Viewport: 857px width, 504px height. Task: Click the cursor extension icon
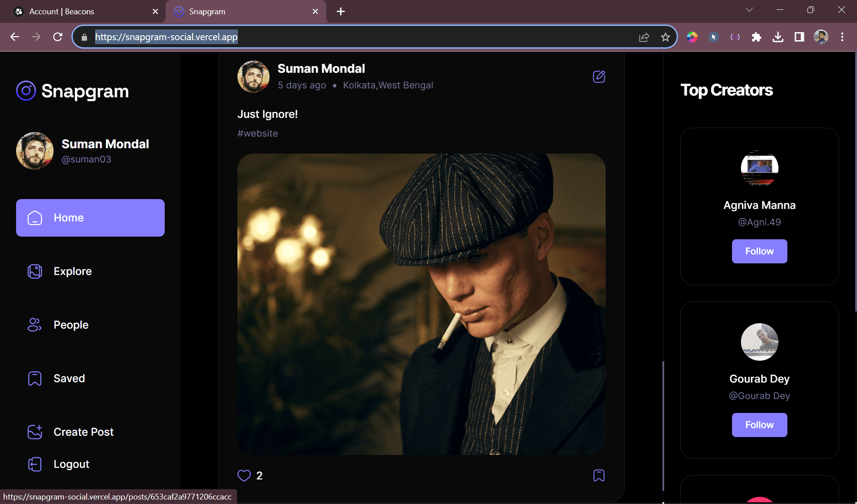click(714, 37)
